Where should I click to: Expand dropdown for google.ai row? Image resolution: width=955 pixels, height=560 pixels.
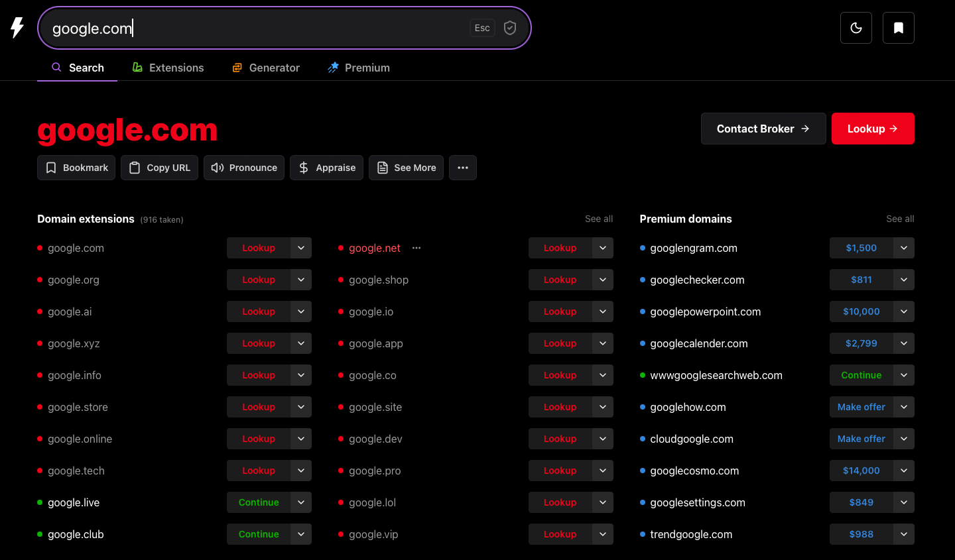coord(301,311)
